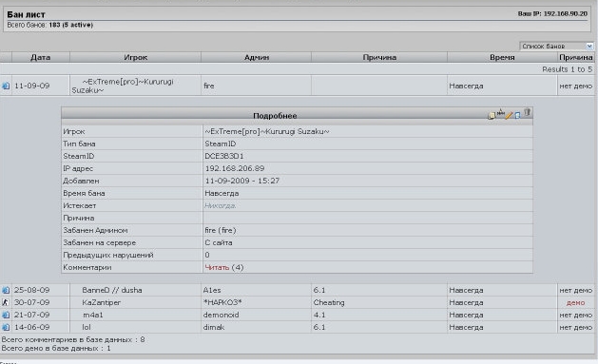The width and height of the screenshot is (598, 364).
Task: Click нет демо in the lol row
Action: pyautogui.click(x=576, y=327)
